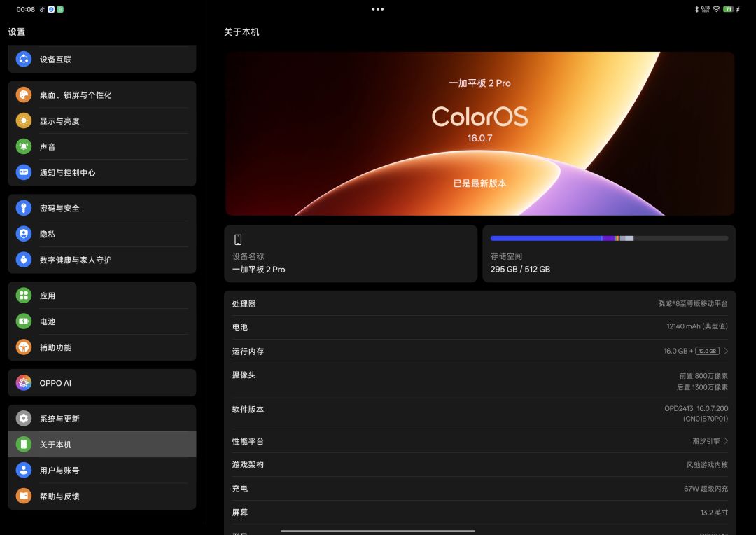Open 桌面、锁屏与个性化 settings

[x=102, y=95]
